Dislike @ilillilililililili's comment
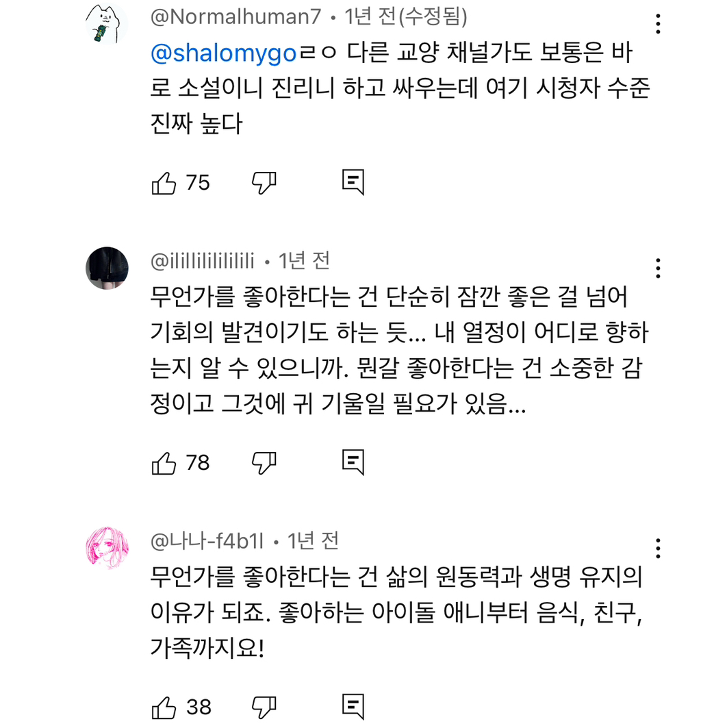Viewport: 701px width, 728px height. [264, 462]
